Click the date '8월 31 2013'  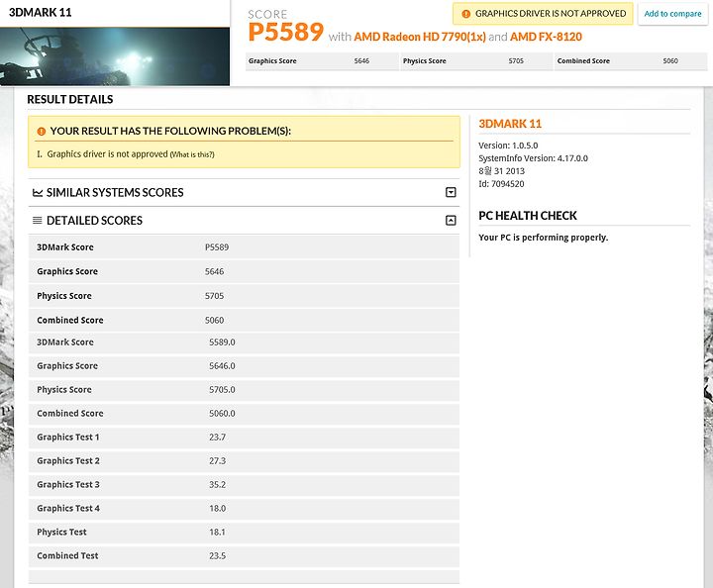pyautogui.click(x=501, y=171)
